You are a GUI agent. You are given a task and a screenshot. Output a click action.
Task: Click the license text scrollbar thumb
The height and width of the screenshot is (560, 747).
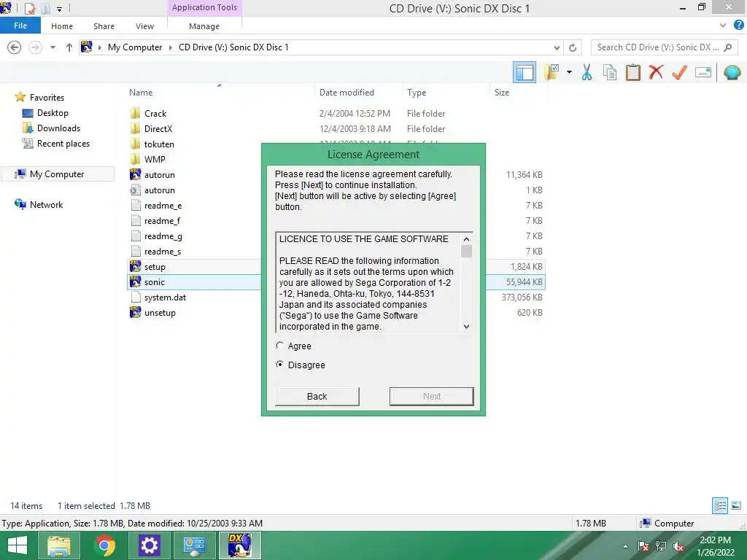[x=466, y=251]
